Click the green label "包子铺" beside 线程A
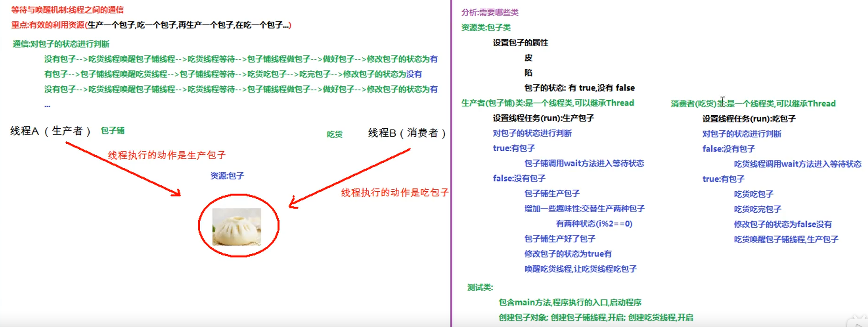This screenshot has width=868, height=327. 112,131
